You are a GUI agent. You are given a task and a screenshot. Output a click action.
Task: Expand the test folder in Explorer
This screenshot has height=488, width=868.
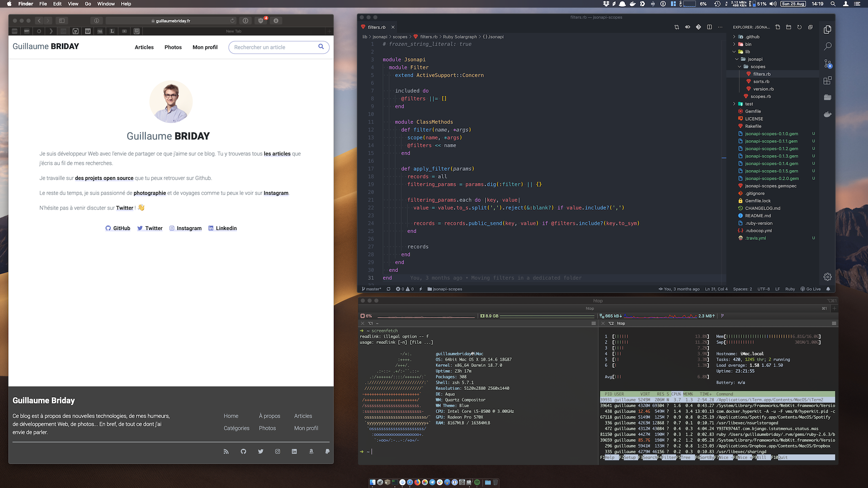(x=749, y=104)
